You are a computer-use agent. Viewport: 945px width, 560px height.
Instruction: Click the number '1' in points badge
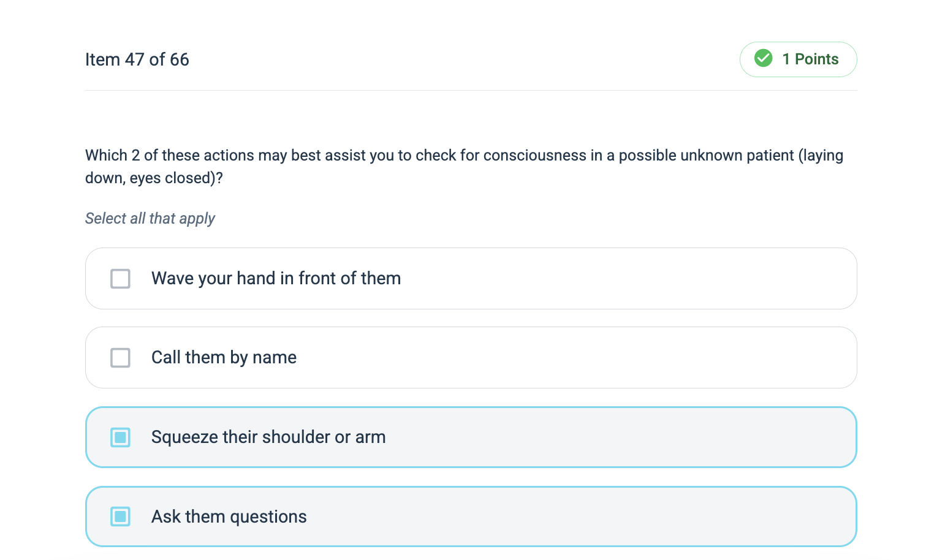[786, 59]
